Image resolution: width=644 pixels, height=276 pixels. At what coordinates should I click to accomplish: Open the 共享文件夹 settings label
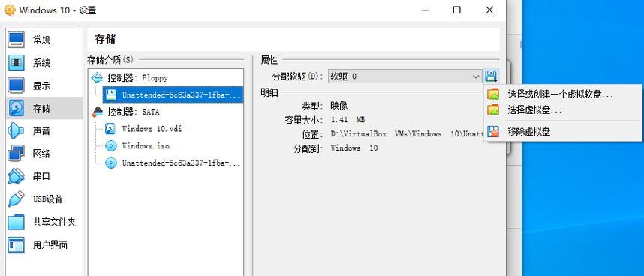pyautogui.click(x=54, y=222)
